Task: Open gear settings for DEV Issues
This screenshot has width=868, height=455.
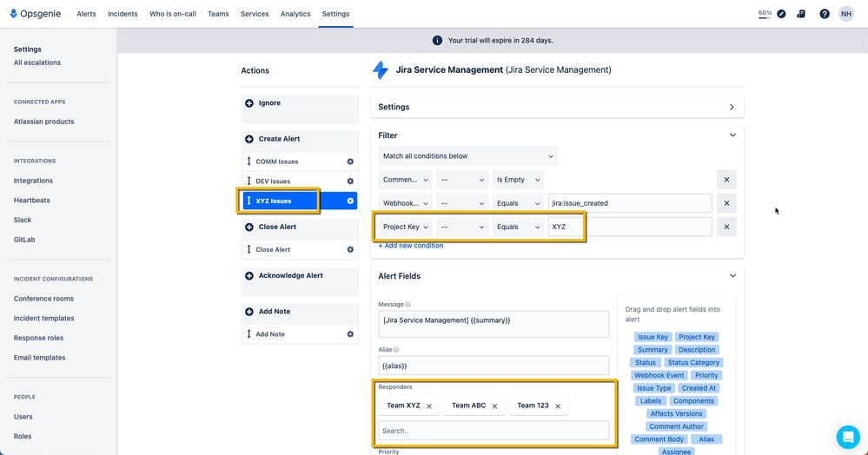Action: tap(350, 181)
